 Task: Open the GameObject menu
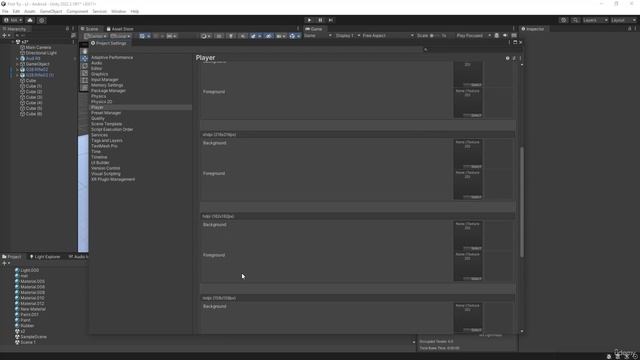click(51, 11)
